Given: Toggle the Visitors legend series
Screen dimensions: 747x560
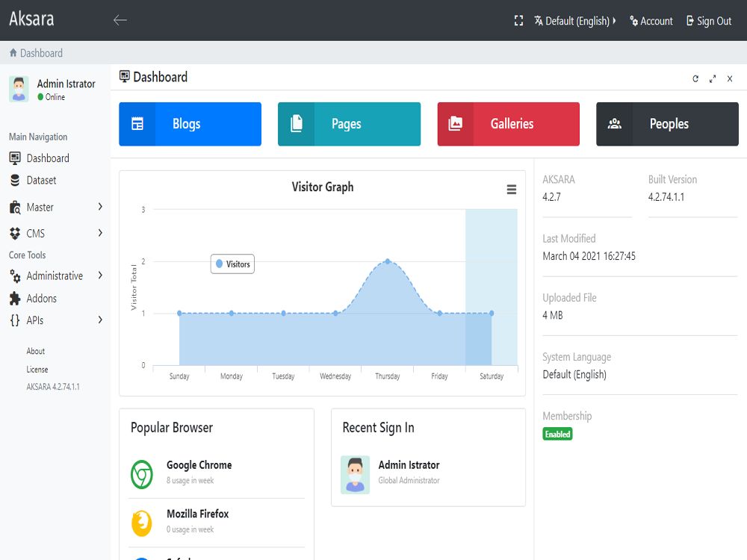Looking at the screenshot, I should tap(232, 264).
